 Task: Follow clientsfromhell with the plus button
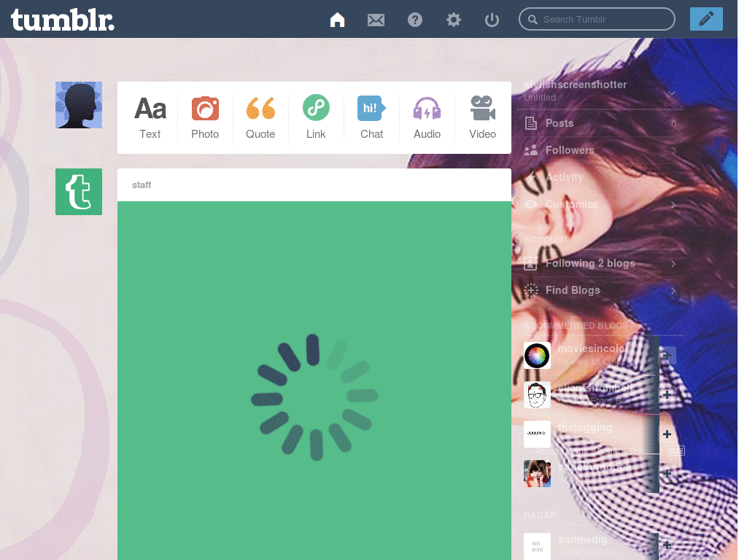point(667,394)
